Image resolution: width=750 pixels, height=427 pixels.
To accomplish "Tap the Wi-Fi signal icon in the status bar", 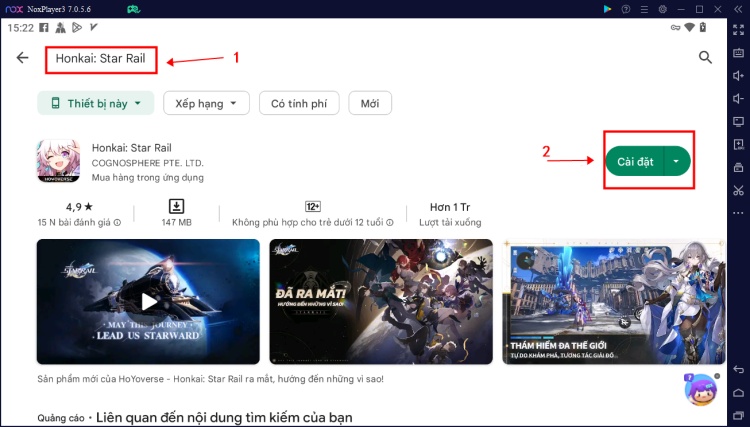I will pos(689,28).
